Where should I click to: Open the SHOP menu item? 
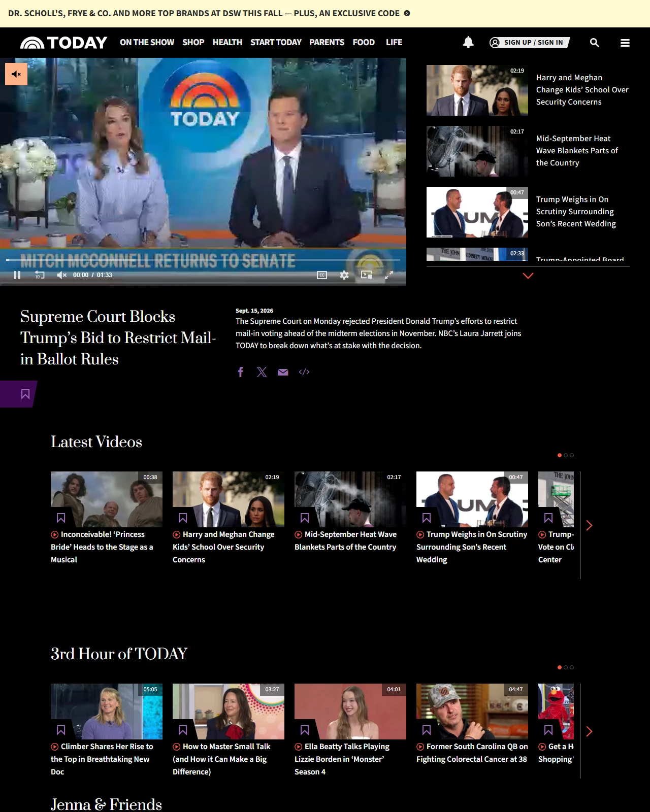193,43
